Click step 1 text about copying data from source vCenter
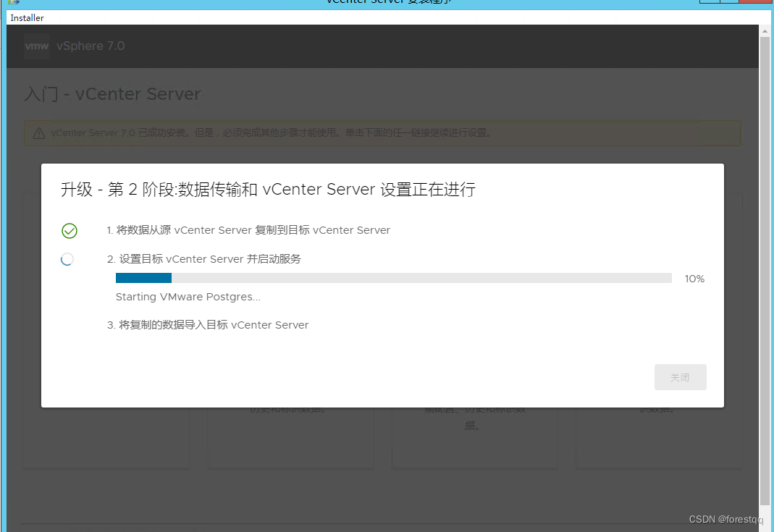 pyautogui.click(x=248, y=230)
